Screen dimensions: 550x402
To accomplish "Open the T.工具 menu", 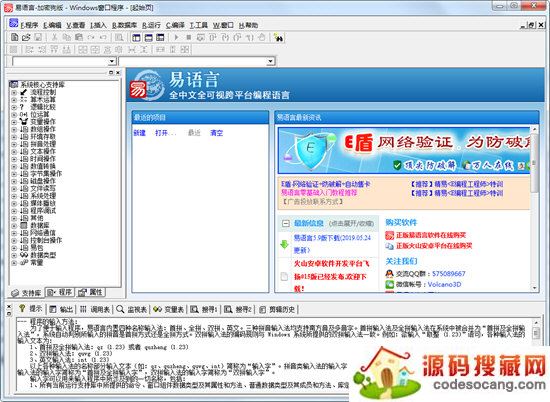I will (x=199, y=25).
